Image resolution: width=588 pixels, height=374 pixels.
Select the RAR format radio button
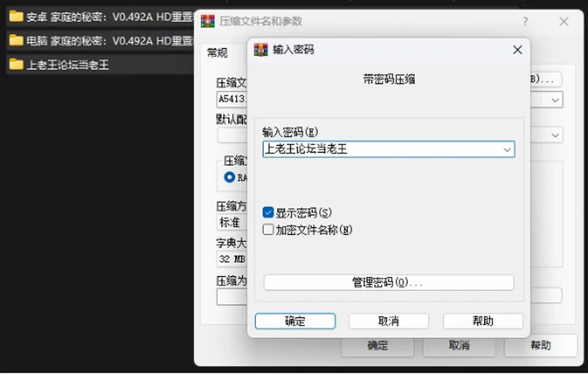pos(230,177)
